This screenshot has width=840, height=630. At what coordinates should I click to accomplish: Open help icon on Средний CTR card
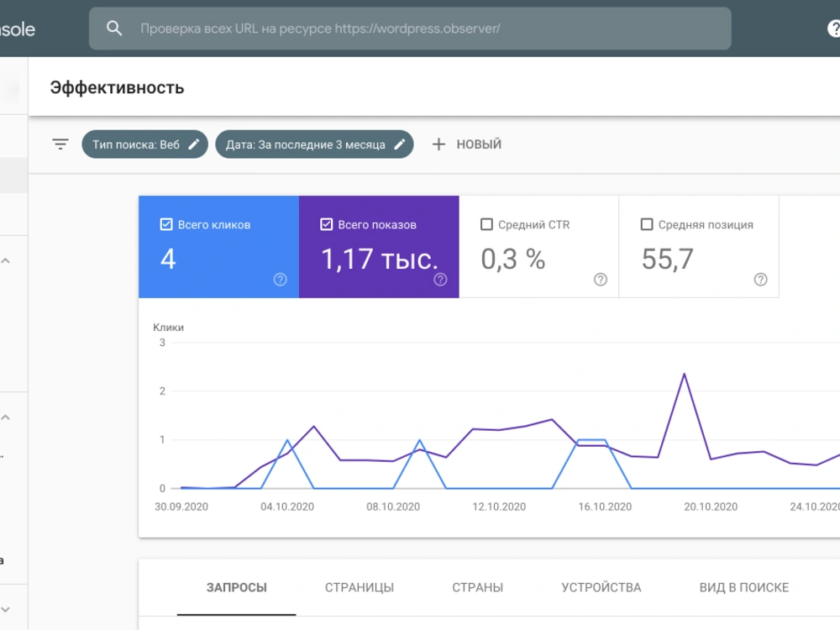[x=601, y=279]
